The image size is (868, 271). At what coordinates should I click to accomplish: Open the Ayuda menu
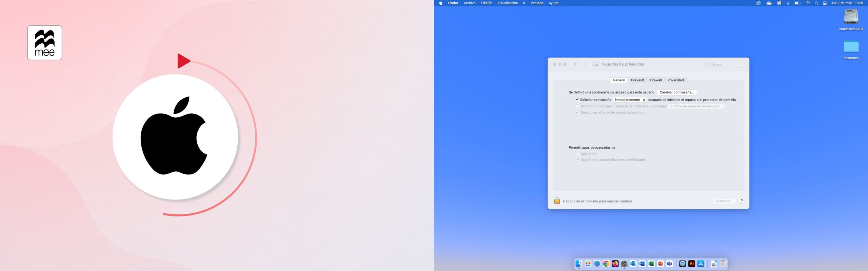(x=553, y=3)
